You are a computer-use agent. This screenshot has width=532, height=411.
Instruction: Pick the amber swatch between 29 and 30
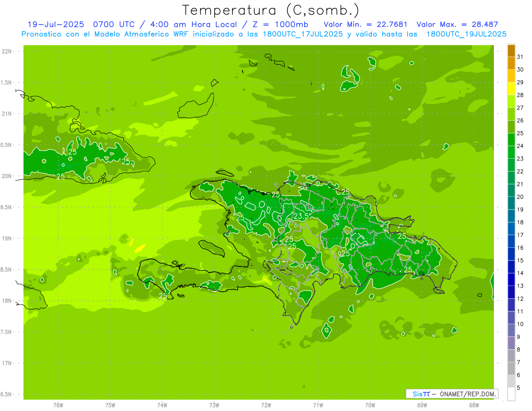coord(511,76)
